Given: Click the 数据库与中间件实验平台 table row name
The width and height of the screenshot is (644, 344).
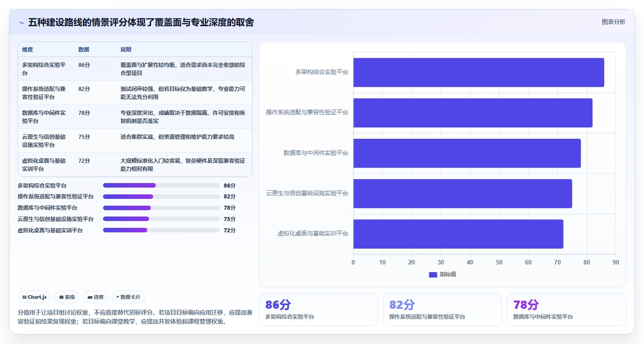Looking at the screenshot, I should tap(44, 117).
